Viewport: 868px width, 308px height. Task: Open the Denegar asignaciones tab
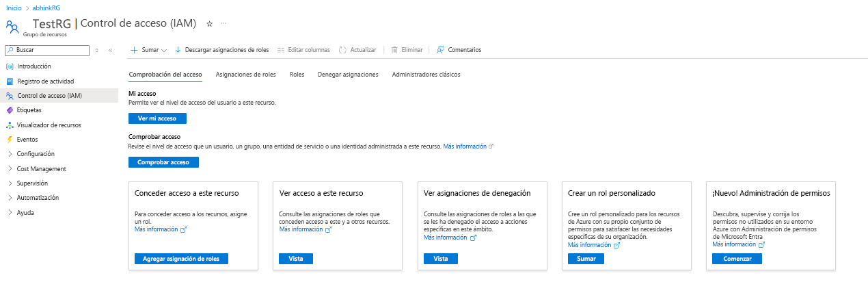348,75
